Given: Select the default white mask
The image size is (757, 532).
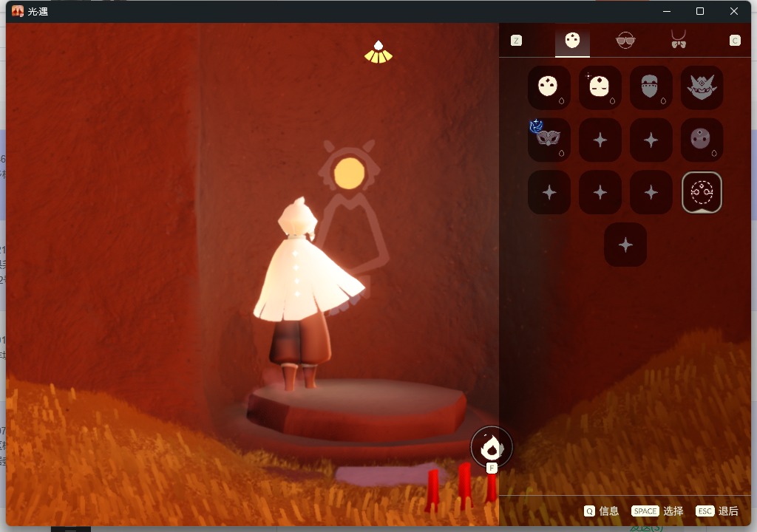Looking at the screenshot, I should (549, 87).
